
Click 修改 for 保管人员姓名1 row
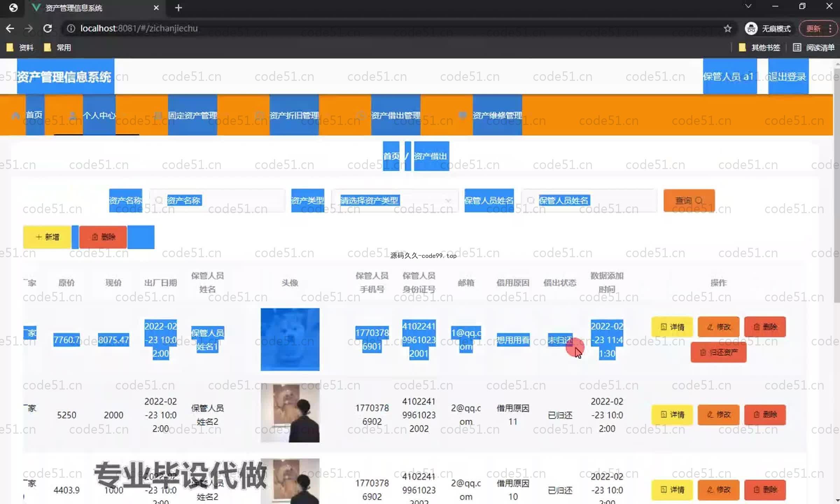point(719,327)
